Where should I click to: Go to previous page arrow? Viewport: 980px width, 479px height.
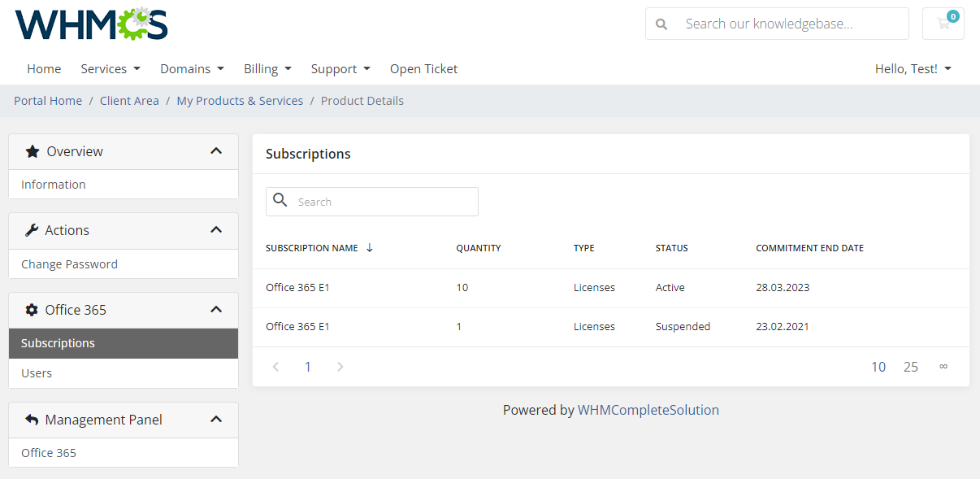pos(275,367)
